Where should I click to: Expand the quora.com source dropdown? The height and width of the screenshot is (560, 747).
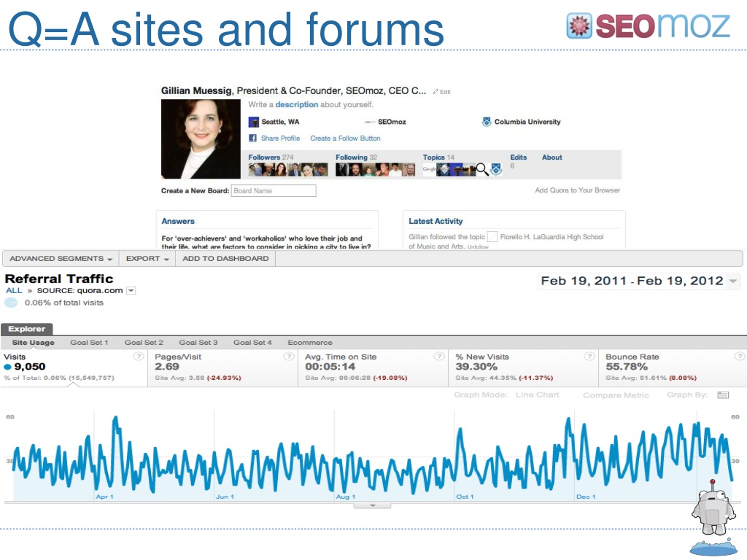(x=131, y=290)
